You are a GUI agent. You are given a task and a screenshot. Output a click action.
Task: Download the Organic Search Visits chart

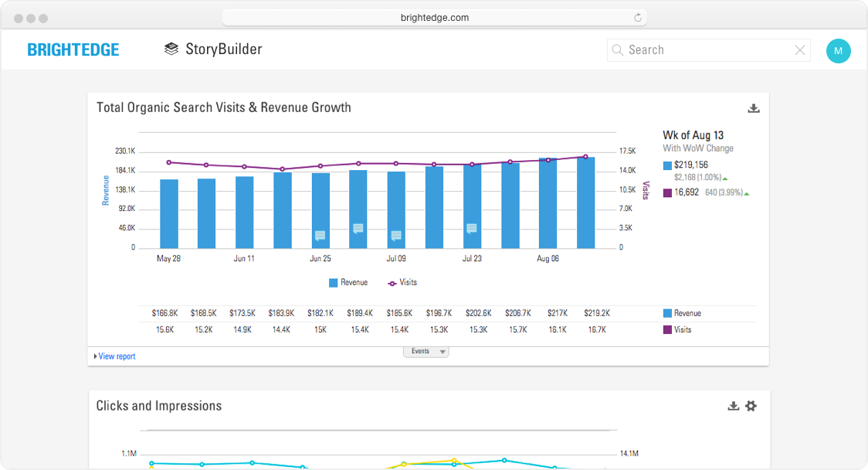(754, 108)
